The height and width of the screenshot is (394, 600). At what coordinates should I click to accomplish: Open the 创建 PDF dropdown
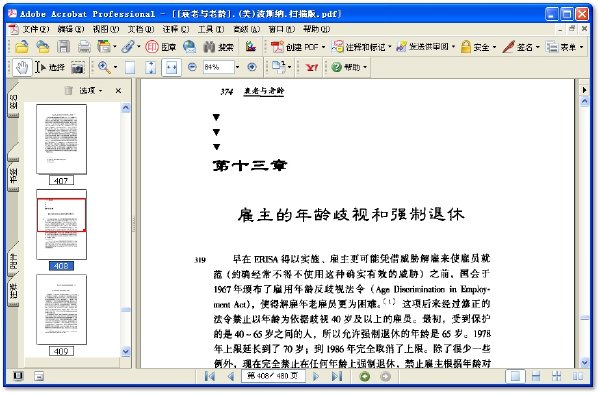click(x=297, y=47)
